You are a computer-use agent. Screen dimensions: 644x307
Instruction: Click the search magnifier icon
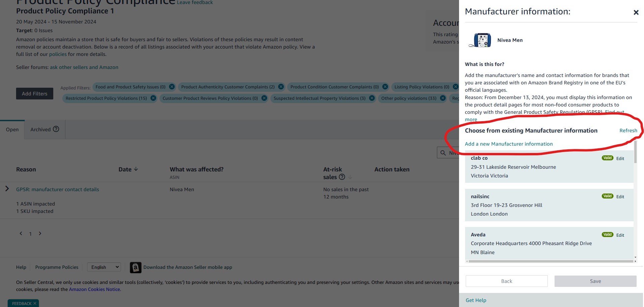443,153
